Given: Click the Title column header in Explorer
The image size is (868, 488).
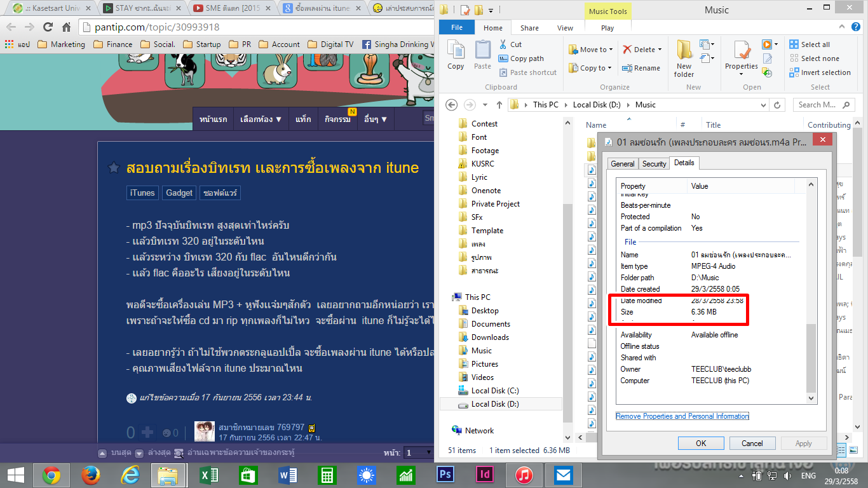Looking at the screenshot, I should click(x=714, y=125).
